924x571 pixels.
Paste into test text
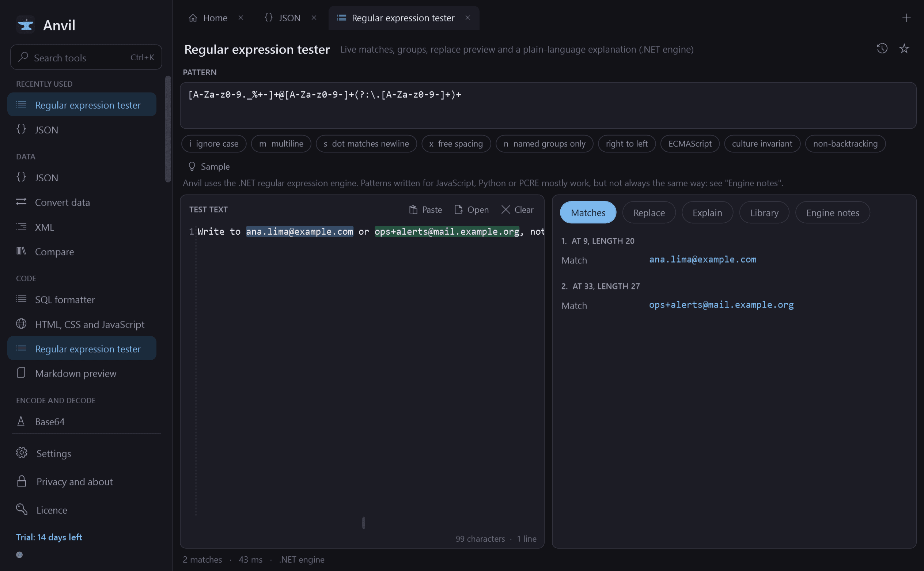(x=425, y=209)
